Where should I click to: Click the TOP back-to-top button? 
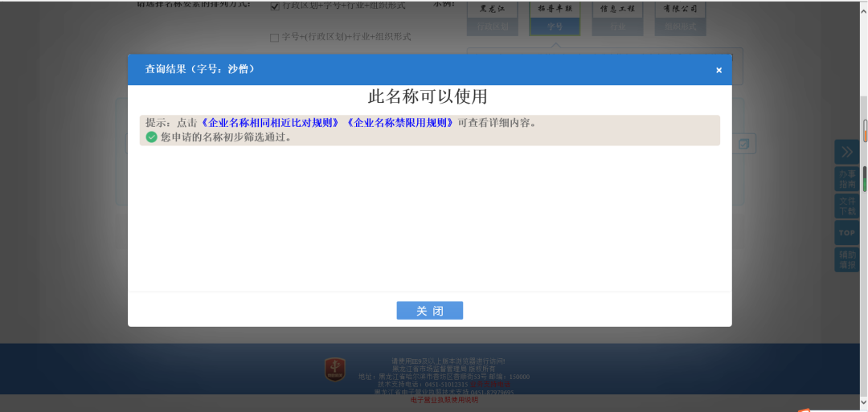point(846,233)
